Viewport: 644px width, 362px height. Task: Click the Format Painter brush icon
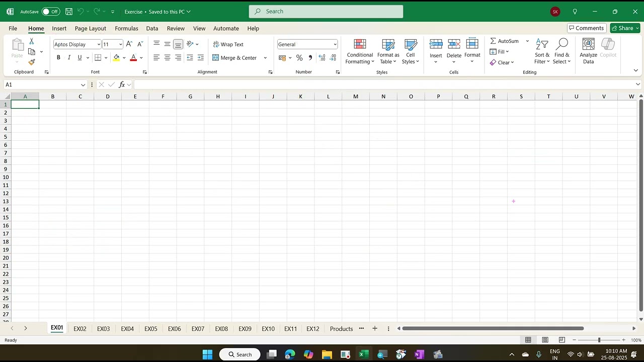[32, 62]
